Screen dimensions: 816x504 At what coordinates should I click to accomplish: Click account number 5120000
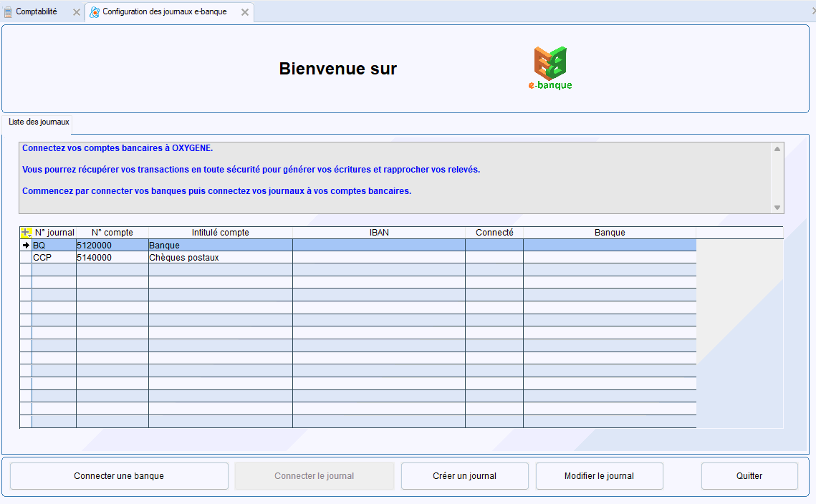click(x=112, y=245)
